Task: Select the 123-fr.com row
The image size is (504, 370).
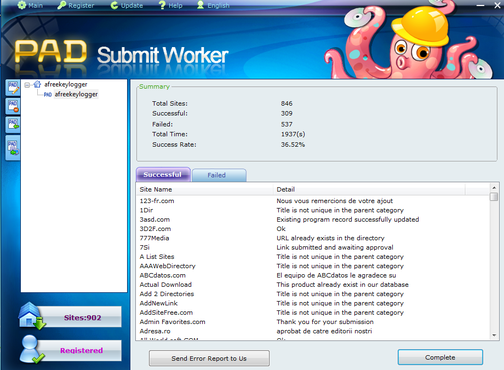Action: tap(312, 201)
